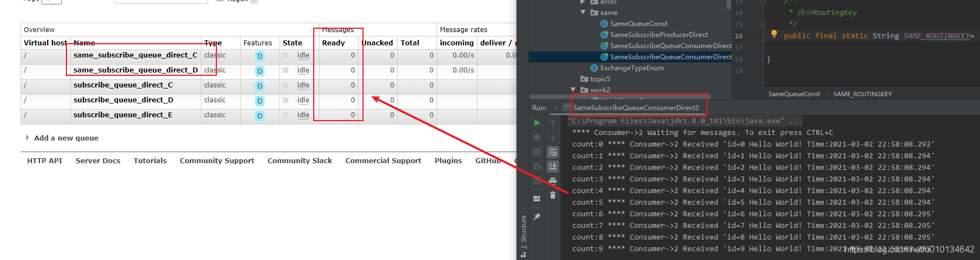
Task: Sort queues by Ready column
Action: [x=333, y=43]
